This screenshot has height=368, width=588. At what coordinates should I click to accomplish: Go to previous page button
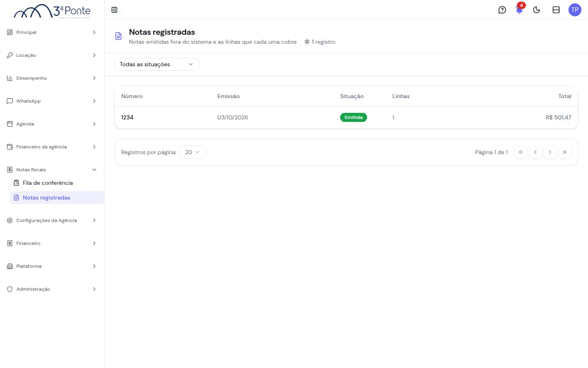point(535,152)
